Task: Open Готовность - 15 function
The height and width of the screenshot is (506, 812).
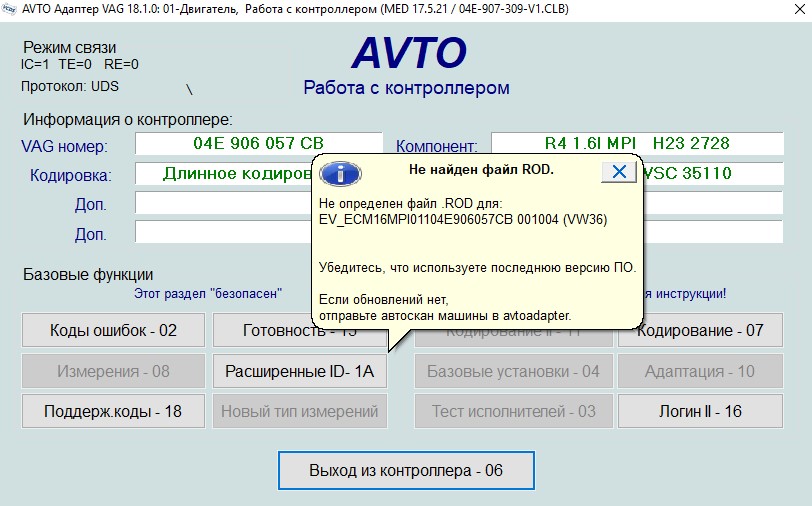Action: pyautogui.click(x=300, y=330)
